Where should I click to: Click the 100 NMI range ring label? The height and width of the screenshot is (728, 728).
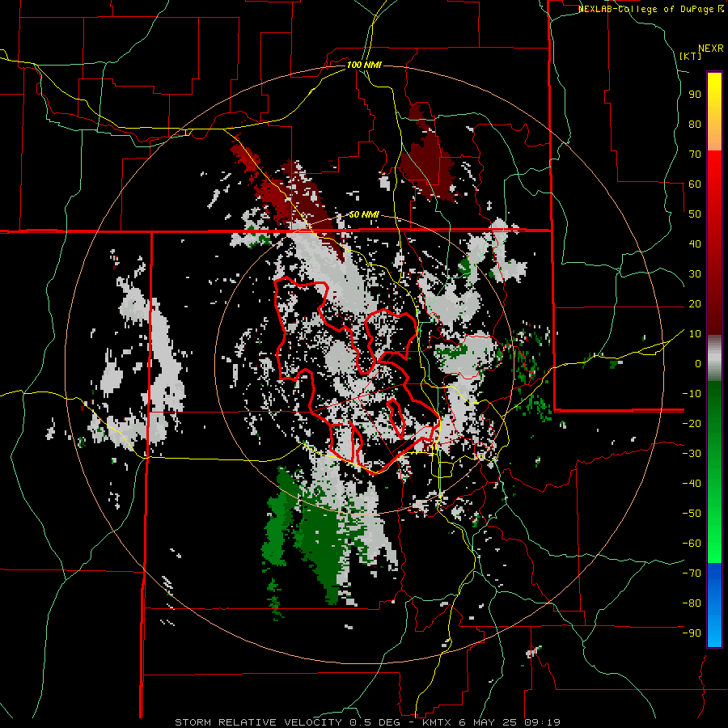coord(364,65)
